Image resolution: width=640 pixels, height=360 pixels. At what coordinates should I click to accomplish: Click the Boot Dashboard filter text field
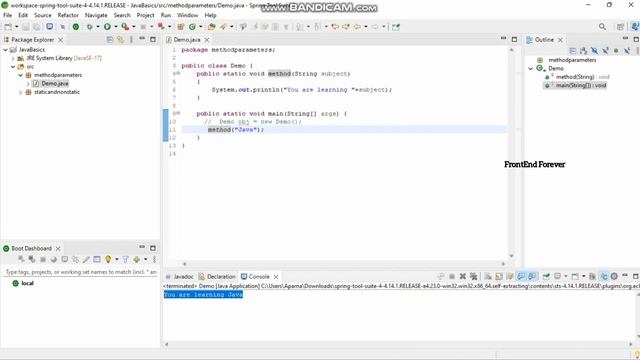80,272
